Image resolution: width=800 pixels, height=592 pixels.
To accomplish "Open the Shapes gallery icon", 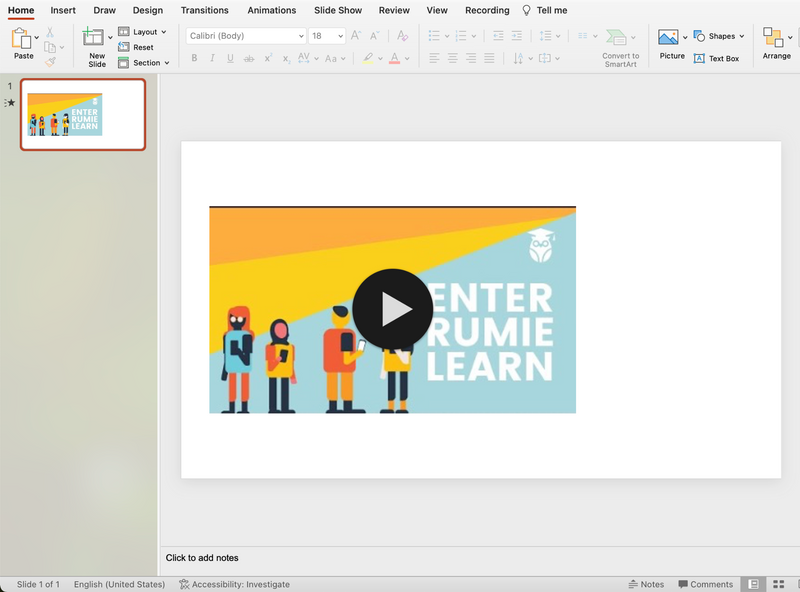I will [x=699, y=36].
